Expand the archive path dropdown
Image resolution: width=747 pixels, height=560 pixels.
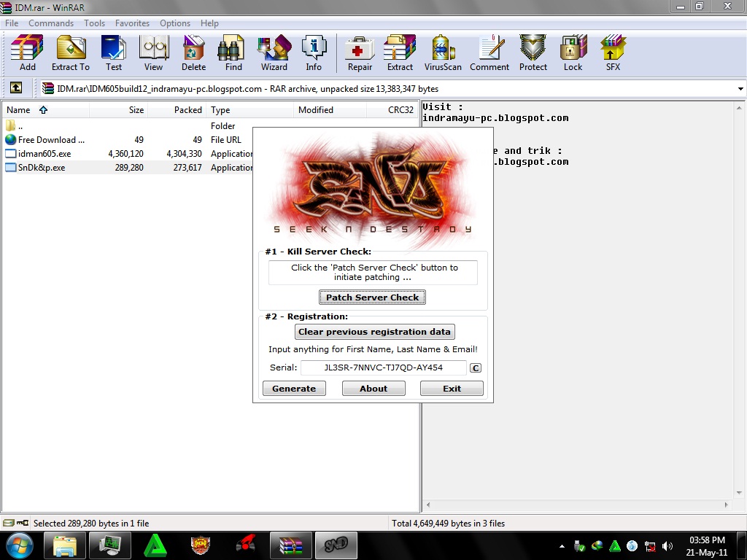point(740,88)
